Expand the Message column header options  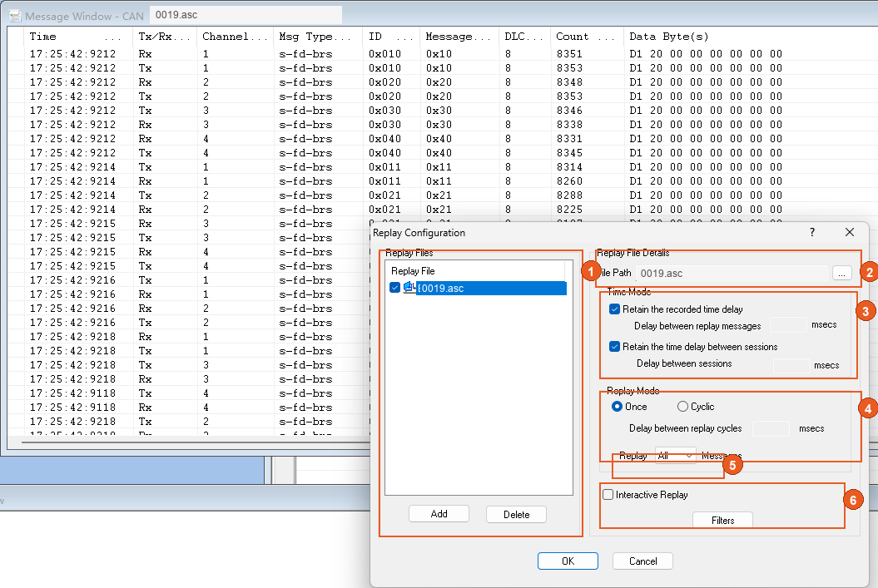[482, 38]
